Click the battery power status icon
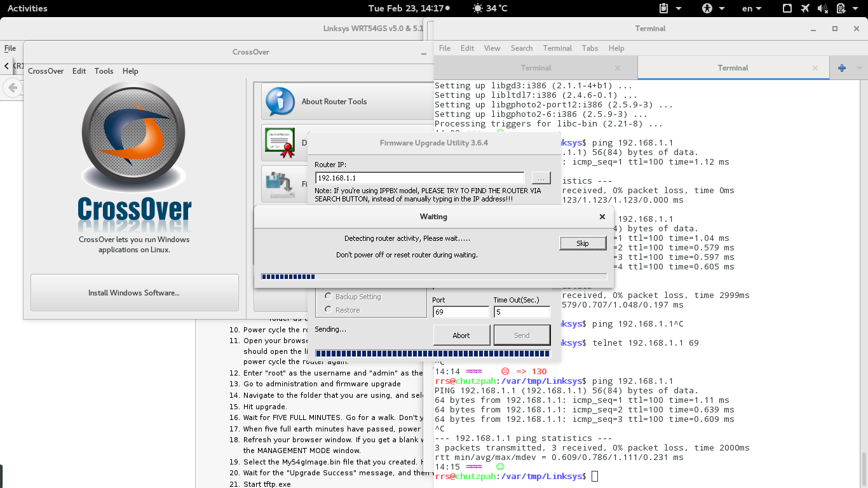 pos(841,8)
